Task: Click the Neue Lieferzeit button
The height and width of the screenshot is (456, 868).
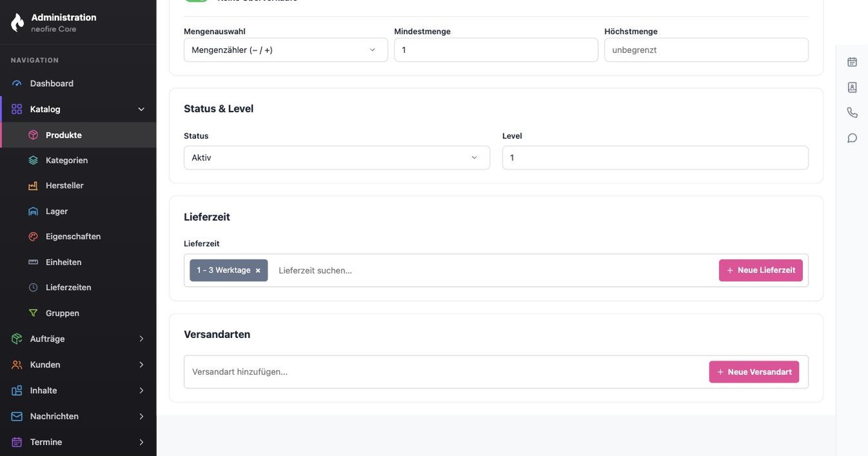Action: [x=761, y=270]
